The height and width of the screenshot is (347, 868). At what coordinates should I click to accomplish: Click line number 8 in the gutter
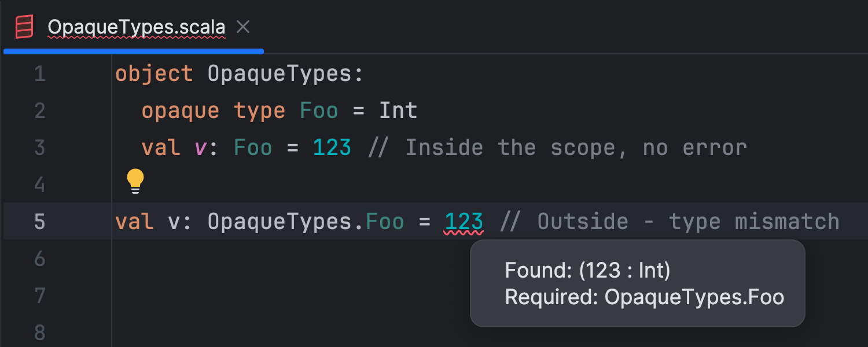pyautogui.click(x=39, y=333)
